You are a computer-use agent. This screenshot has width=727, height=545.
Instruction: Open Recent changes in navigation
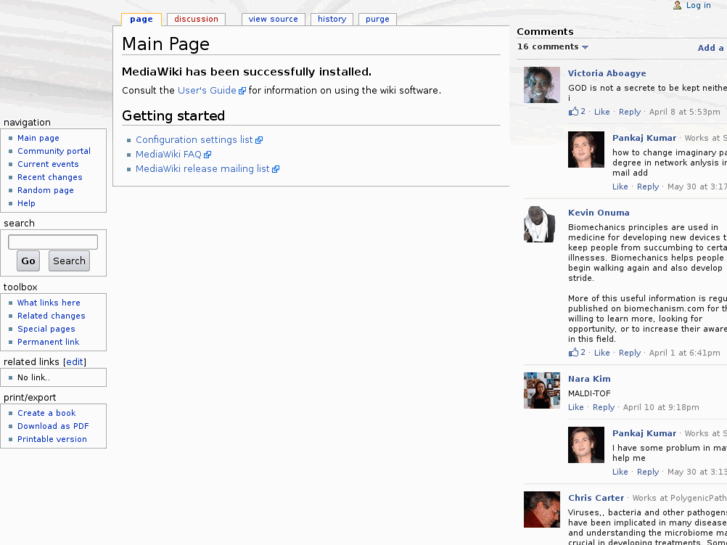point(50,177)
